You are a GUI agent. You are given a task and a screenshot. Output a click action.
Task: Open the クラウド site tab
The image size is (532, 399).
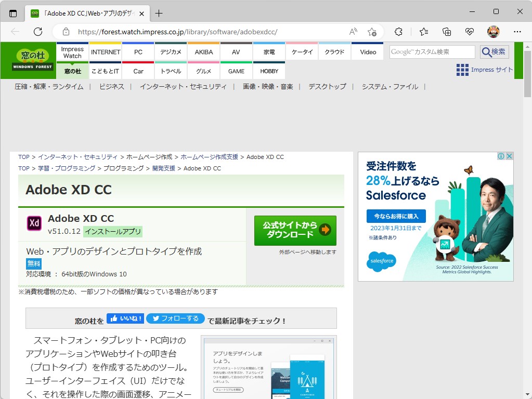334,52
